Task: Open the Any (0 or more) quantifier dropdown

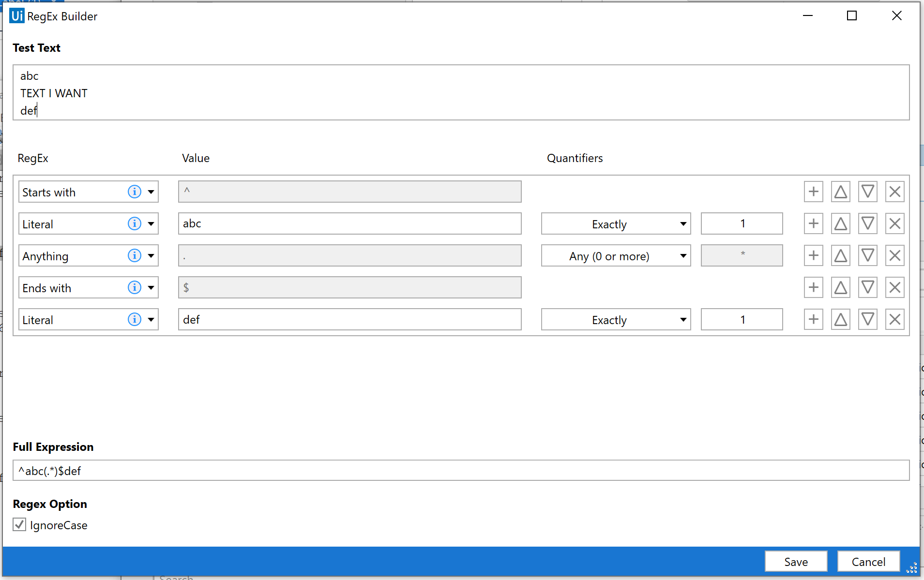Action: [x=682, y=255]
